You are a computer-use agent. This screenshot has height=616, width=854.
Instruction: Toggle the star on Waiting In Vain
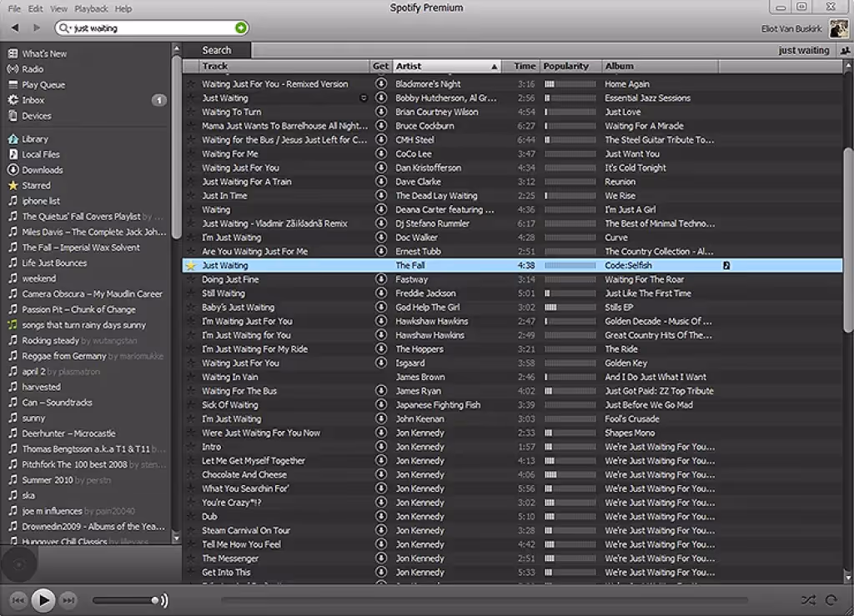(190, 377)
